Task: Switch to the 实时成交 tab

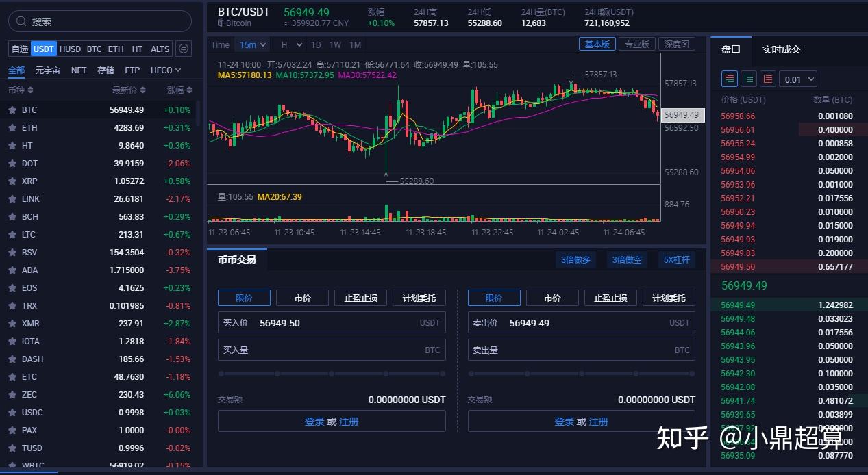Action: 781,49
